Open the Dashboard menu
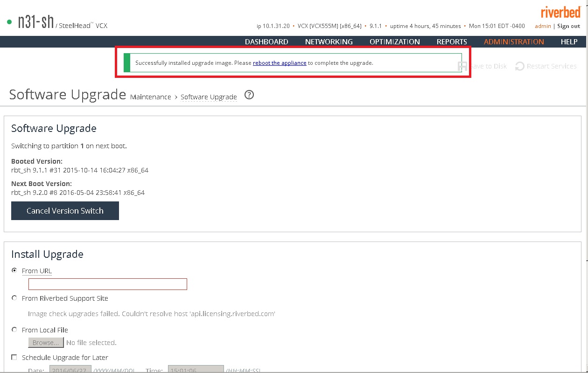588x373 pixels. pyautogui.click(x=266, y=42)
